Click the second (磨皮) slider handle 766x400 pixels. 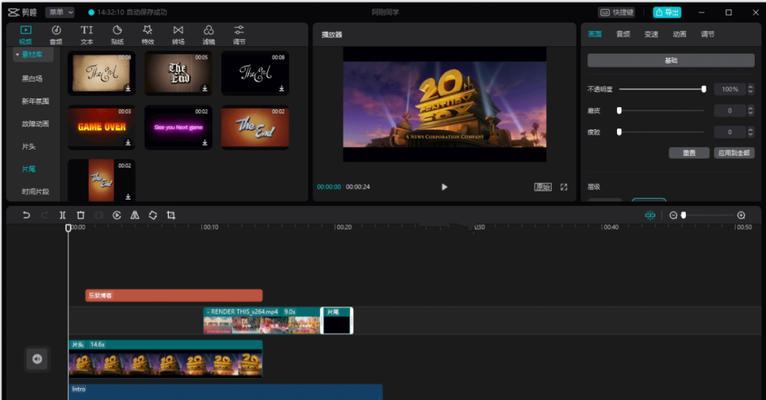pos(619,111)
